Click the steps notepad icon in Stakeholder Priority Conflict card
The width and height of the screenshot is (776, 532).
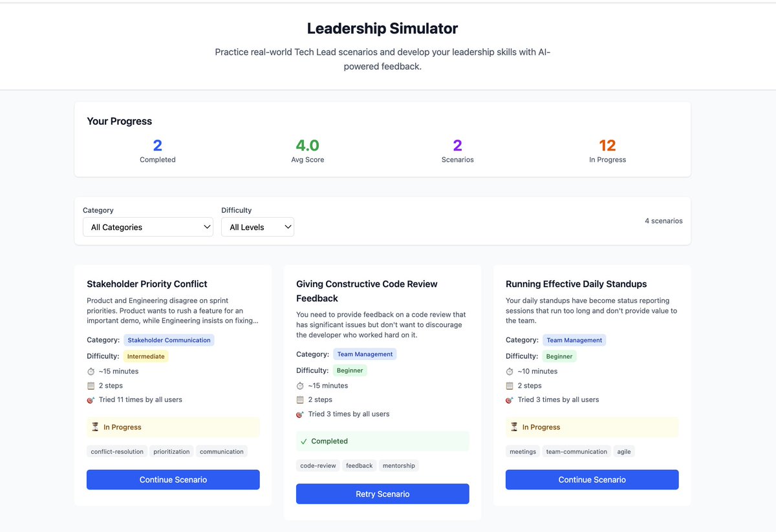[x=91, y=386]
